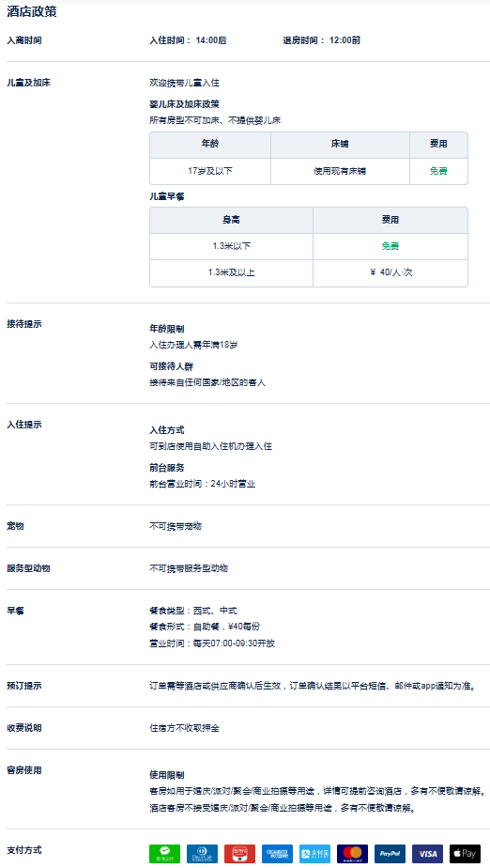Click the 早餐 section label
The width and height of the screenshot is (490, 868).
pos(15,612)
